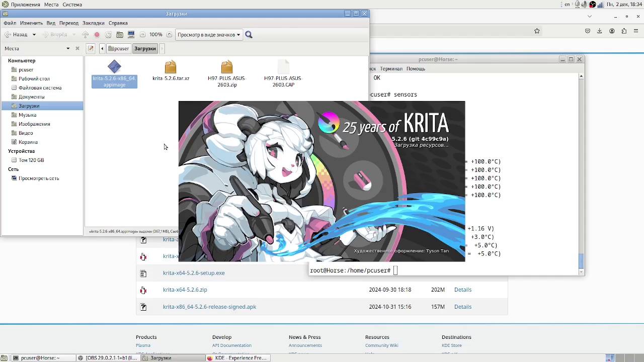Click the terminal vertical scrollbar
644x362 pixels.
coord(581,174)
